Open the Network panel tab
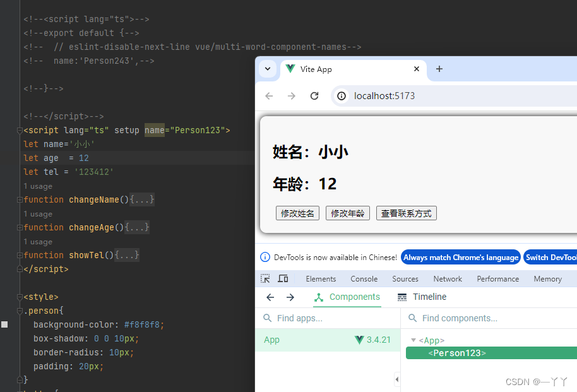The width and height of the screenshot is (577, 392). pyautogui.click(x=448, y=279)
